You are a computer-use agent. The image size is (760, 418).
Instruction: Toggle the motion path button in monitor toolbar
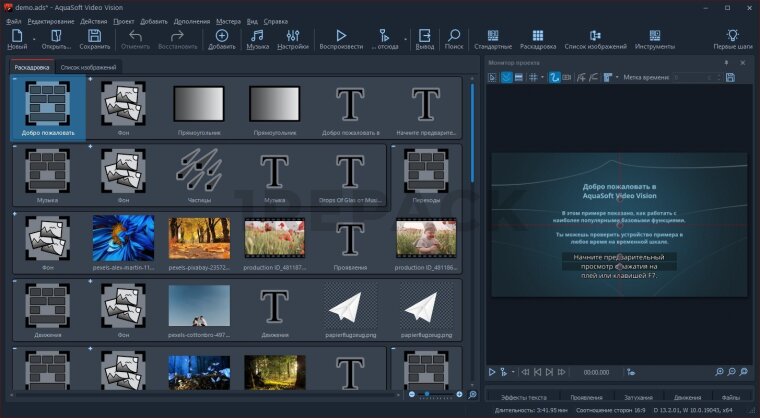click(x=553, y=77)
